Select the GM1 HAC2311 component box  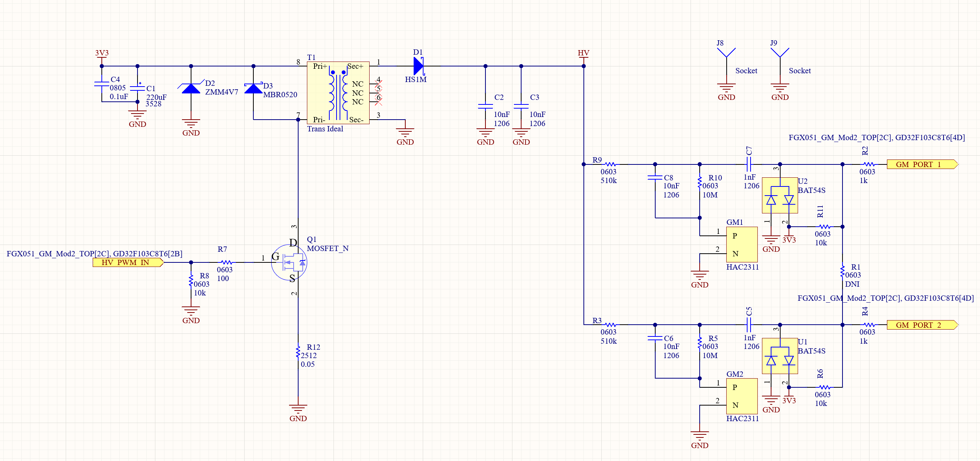pyautogui.click(x=741, y=244)
